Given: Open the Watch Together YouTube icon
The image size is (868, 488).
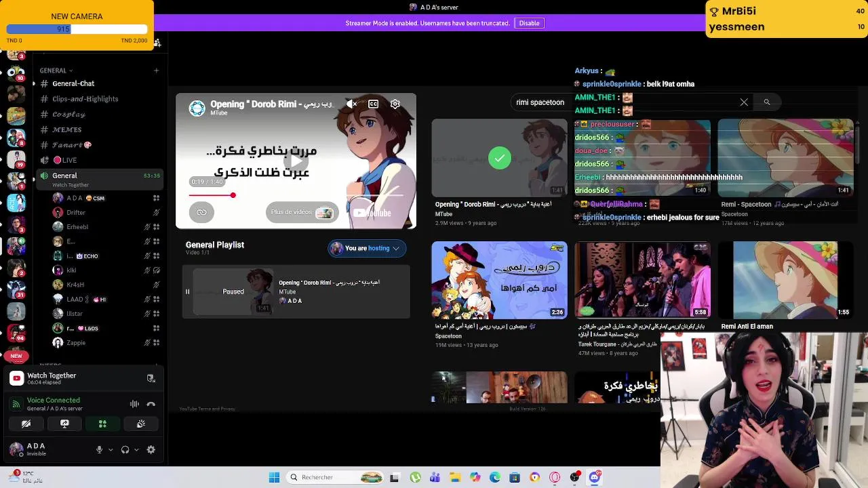Looking at the screenshot, I should [16, 378].
